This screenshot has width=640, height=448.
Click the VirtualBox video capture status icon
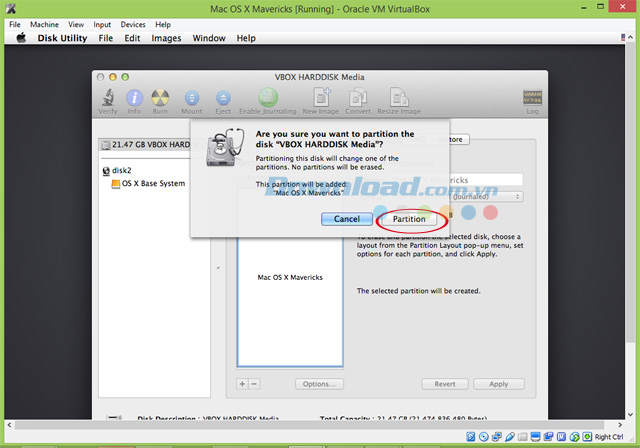click(x=548, y=437)
